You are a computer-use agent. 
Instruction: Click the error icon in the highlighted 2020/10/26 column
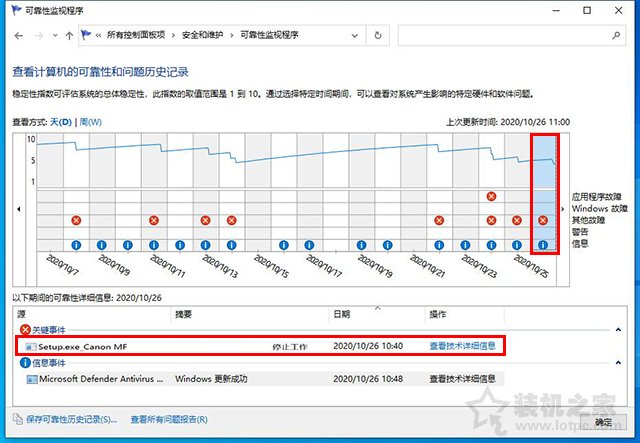point(543,220)
